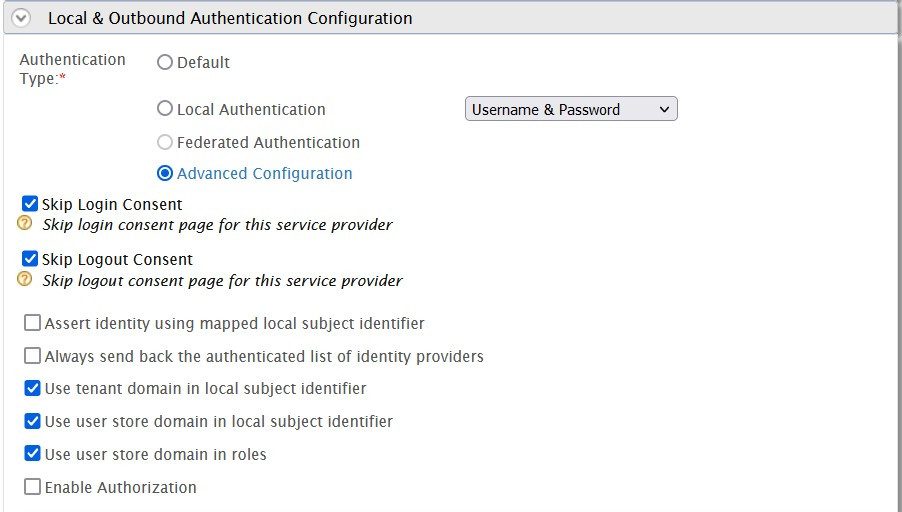Viewport: 902px width, 512px height.
Task: Choose the Federated Authentication radio option
Action: point(165,142)
